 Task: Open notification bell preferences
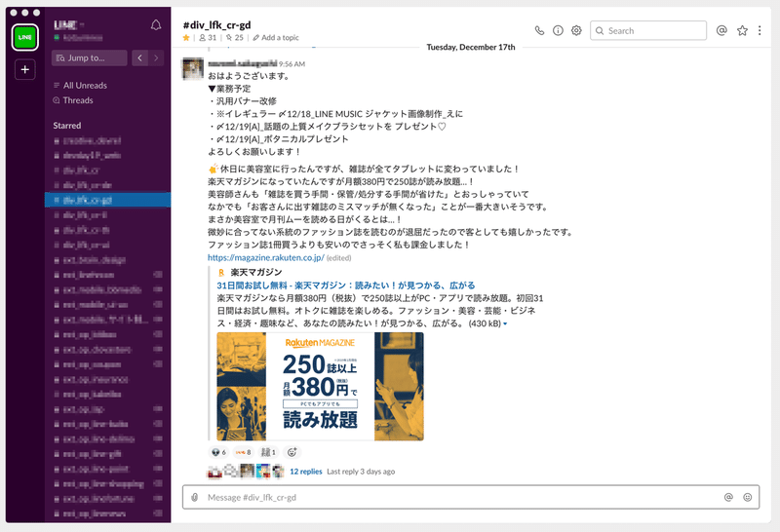pos(156,25)
